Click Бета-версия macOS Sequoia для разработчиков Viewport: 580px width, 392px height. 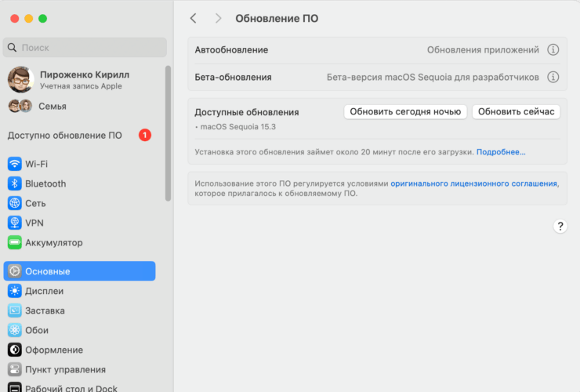point(433,77)
